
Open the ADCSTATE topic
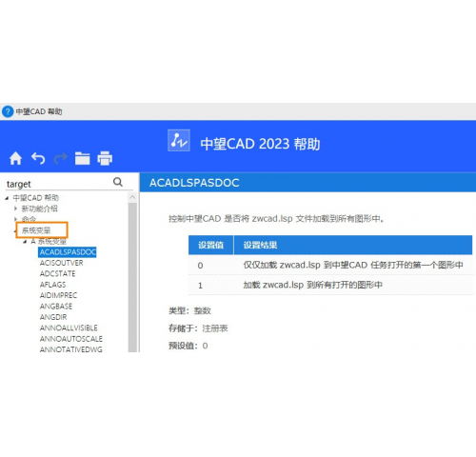[57, 273]
